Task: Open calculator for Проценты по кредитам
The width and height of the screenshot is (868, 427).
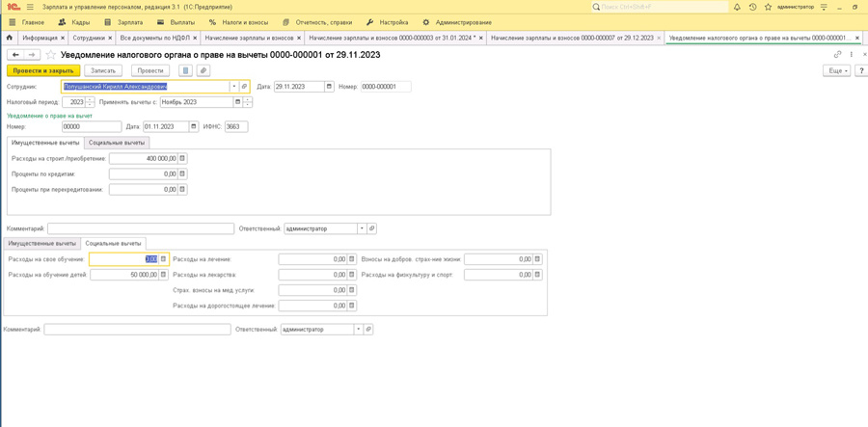Action: (x=182, y=174)
